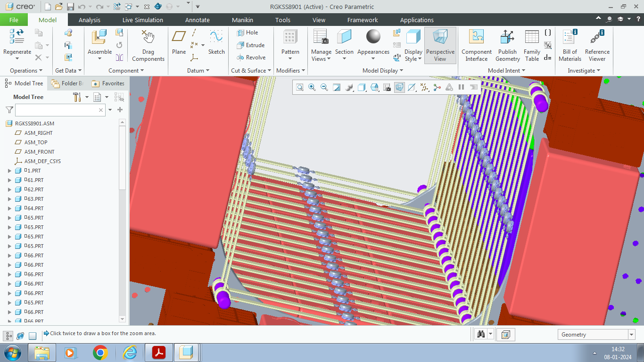
Task: Open the View Manager in graphics toolbar
Action: coord(387,87)
